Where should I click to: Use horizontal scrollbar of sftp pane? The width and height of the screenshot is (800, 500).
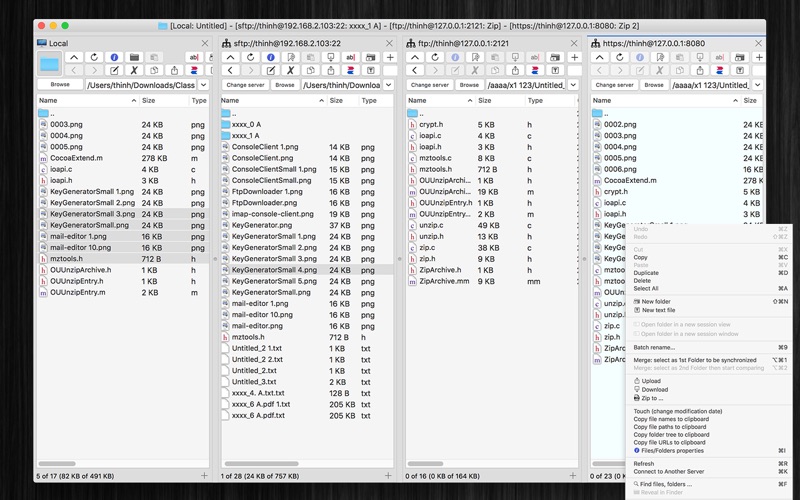tap(261, 464)
